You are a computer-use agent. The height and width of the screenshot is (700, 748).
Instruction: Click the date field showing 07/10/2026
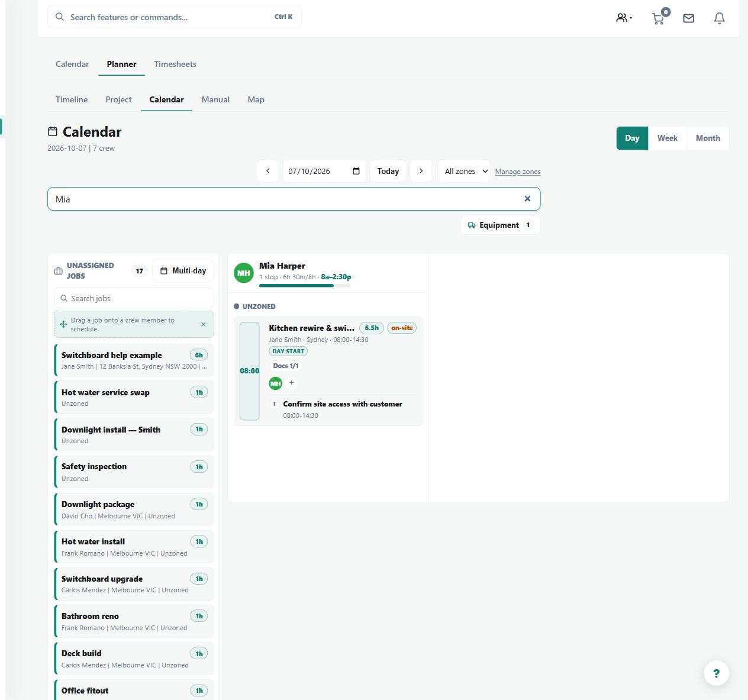pos(324,171)
